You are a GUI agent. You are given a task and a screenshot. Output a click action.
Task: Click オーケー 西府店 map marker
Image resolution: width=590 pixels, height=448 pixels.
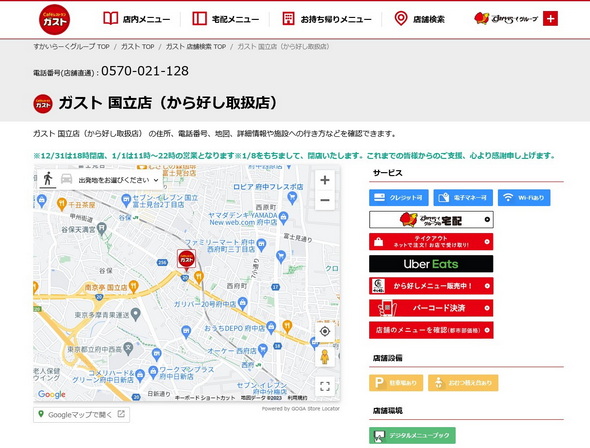(263, 350)
